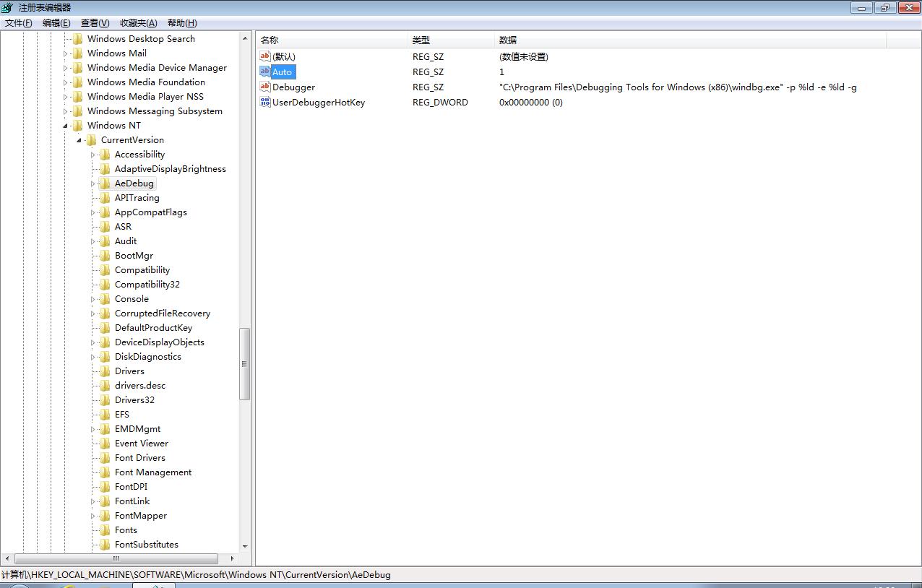Viewport: 922px width, 588px height.
Task: Click the (默认) default value icon
Action: click(x=264, y=56)
